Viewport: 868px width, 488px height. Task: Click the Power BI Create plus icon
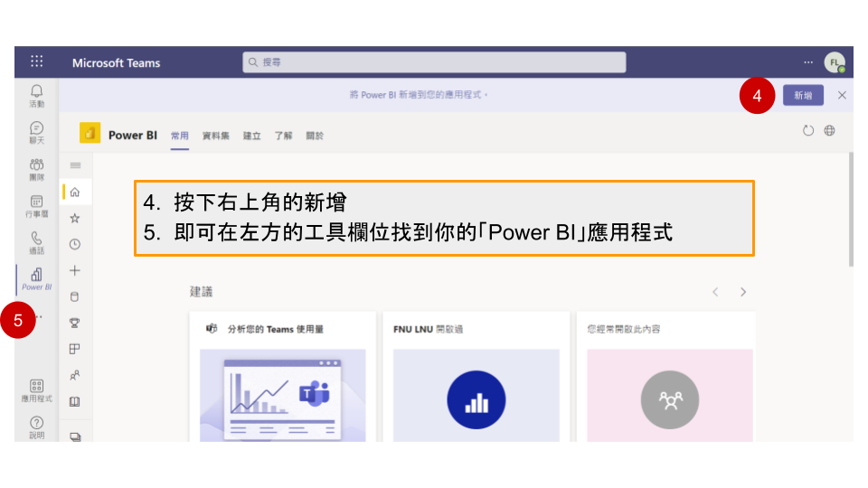coord(75,270)
